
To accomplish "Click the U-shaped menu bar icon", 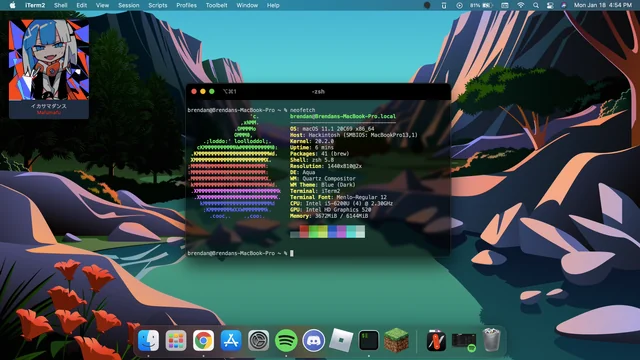I will tap(444, 5).
